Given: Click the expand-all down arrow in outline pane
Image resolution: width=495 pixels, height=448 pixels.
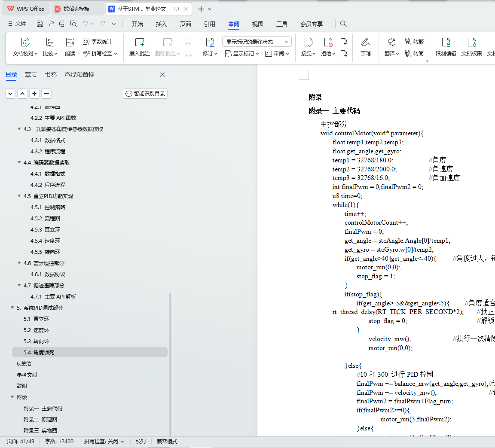Looking at the screenshot, I should (10, 94).
